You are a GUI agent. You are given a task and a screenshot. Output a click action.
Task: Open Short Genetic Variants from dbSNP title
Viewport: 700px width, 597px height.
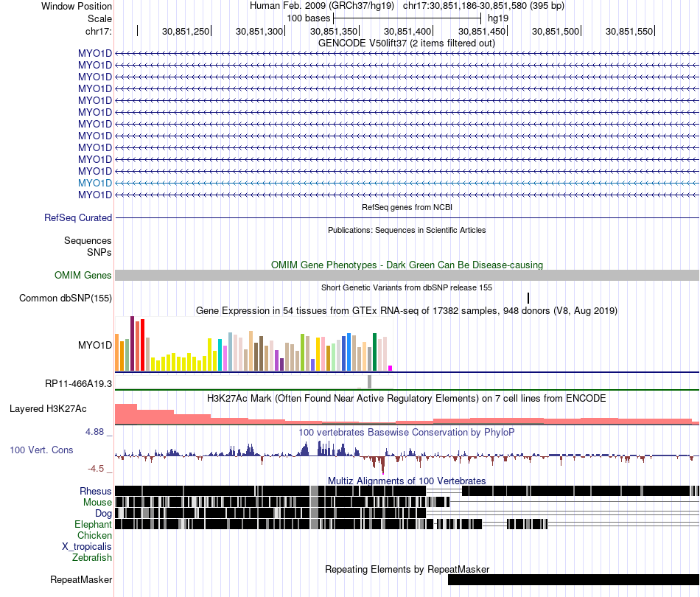pyautogui.click(x=407, y=287)
